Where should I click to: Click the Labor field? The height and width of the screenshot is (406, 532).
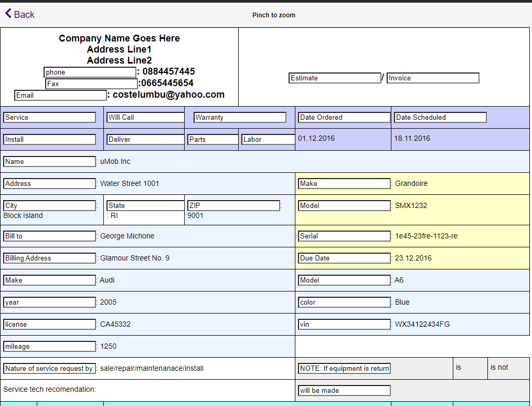268,139
